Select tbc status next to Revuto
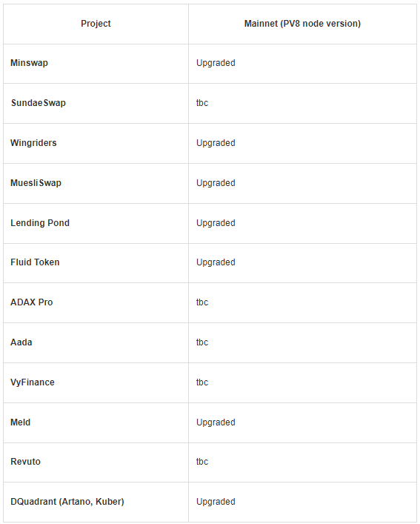Screen dimensions: 420x524 (x=202, y=462)
